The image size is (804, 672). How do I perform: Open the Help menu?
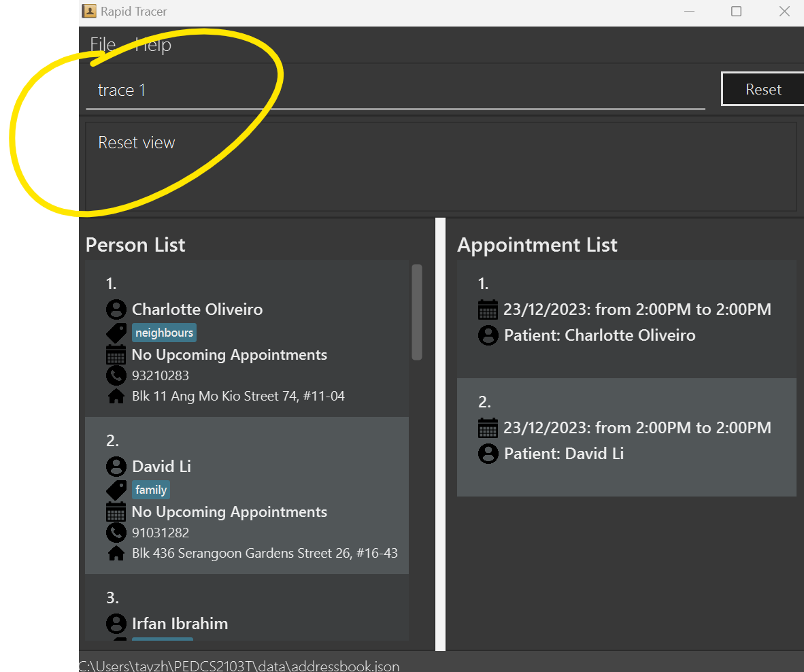tap(153, 45)
